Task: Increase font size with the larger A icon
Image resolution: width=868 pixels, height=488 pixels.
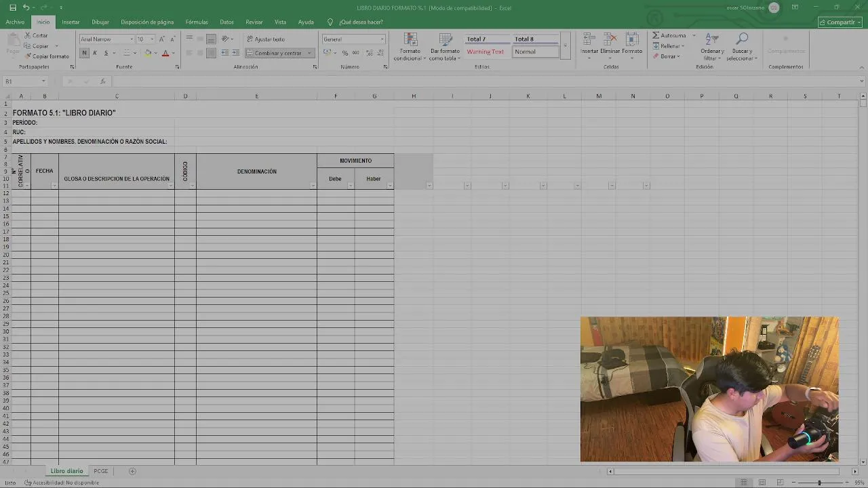Action: click(161, 39)
